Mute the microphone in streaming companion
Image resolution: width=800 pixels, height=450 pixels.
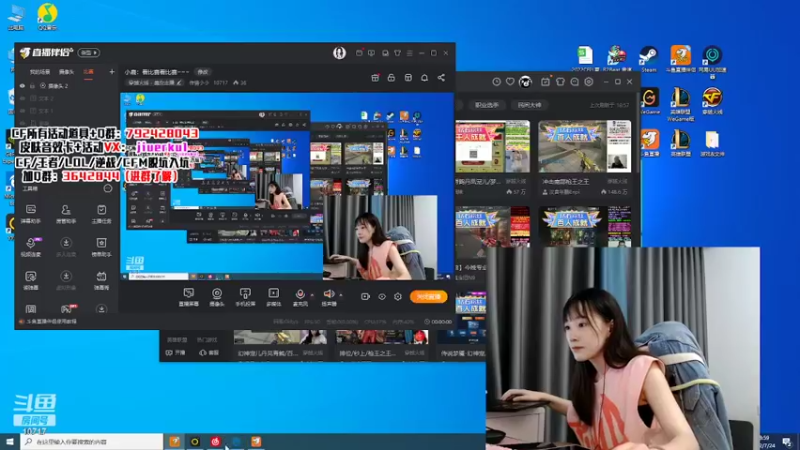pos(300,296)
